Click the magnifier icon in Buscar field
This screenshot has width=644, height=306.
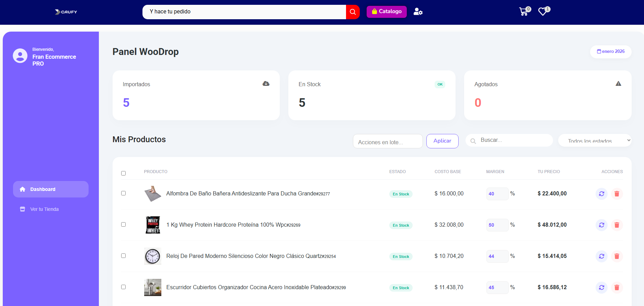tap(473, 141)
